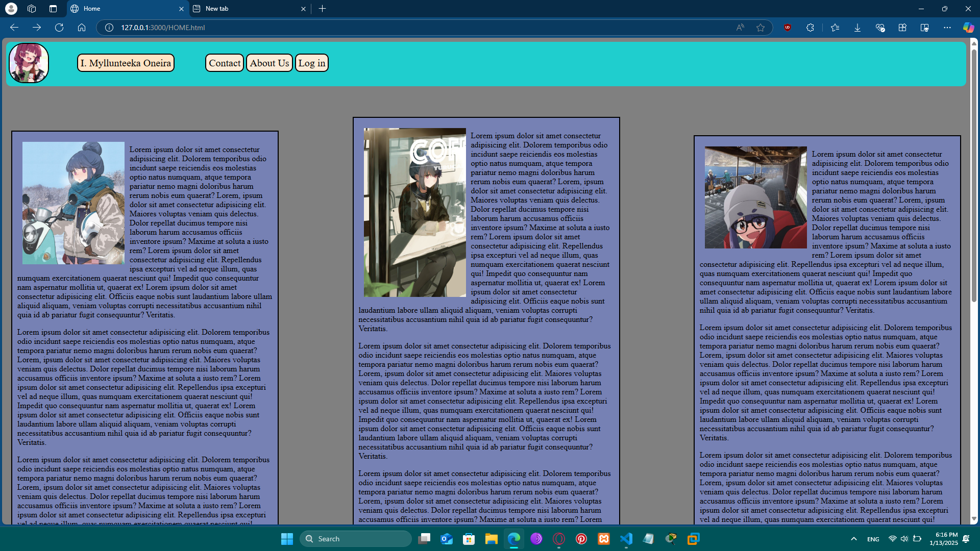Close the New tab tab
The height and width of the screenshot is (551, 980).
click(303, 9)
